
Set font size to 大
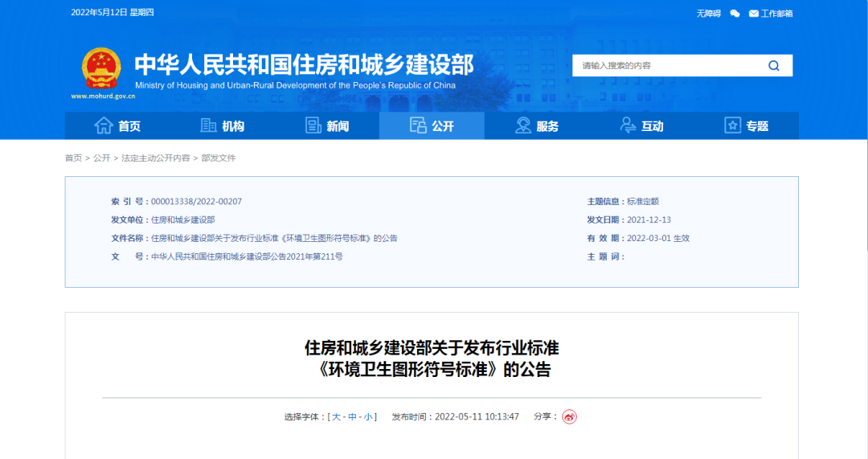coord(336,417)
